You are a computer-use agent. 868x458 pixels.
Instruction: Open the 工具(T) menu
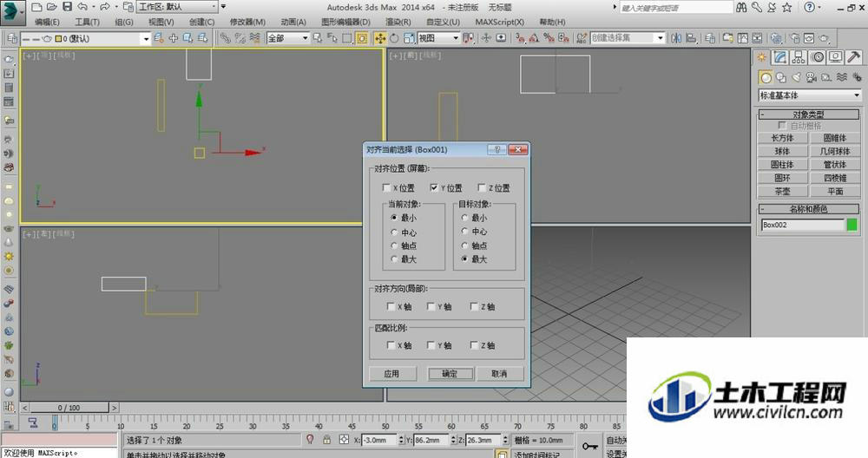87,23
